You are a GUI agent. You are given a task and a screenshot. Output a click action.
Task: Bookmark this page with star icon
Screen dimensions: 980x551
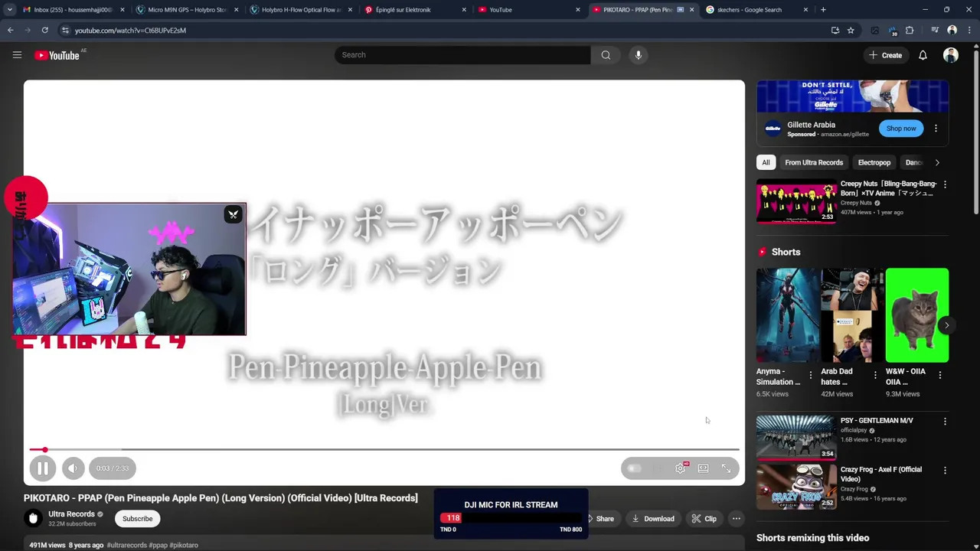(x=851, y=31)
